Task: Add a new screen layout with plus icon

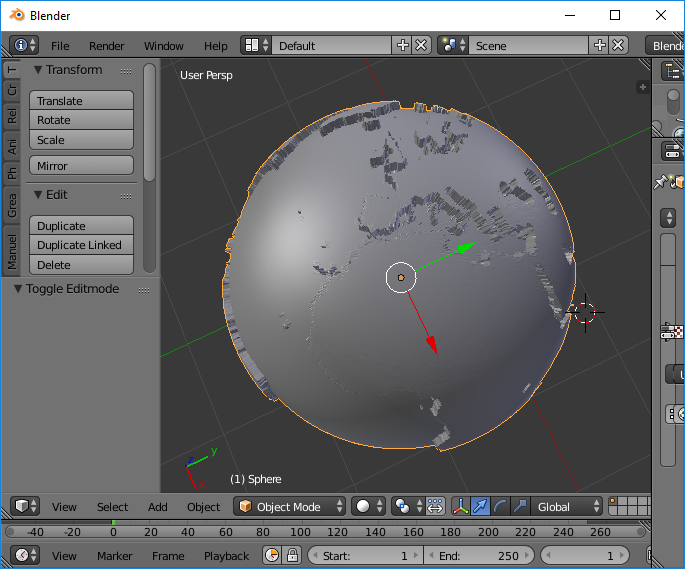Action: [403, 45]
